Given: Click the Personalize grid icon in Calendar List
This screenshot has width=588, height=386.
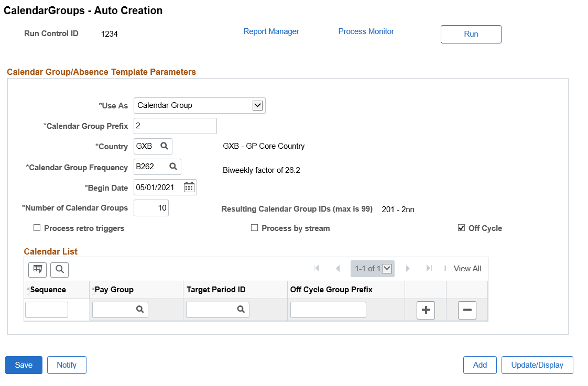Looking at the screenshot, I should point(37,269).
